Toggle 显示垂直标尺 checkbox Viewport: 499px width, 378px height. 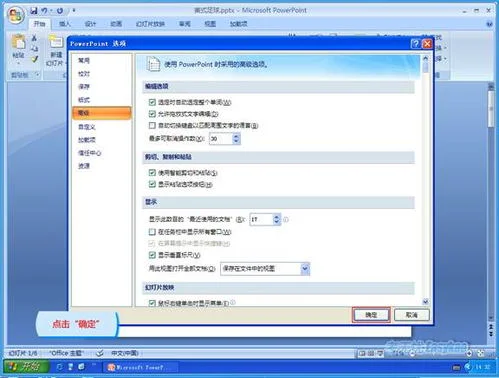pyautogui.click(x=152, y=255)
